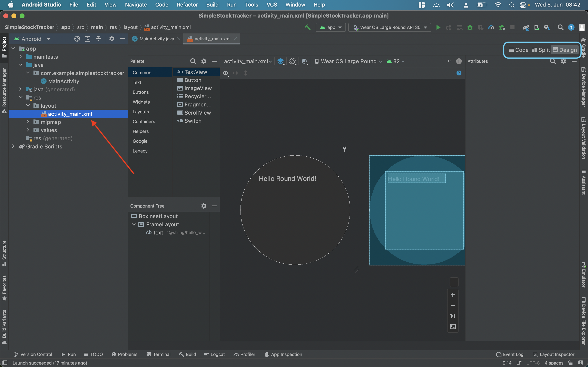Click the Palette search magnifier icon
This screenshot has height=367, width=588.
[x=193, y=61]
